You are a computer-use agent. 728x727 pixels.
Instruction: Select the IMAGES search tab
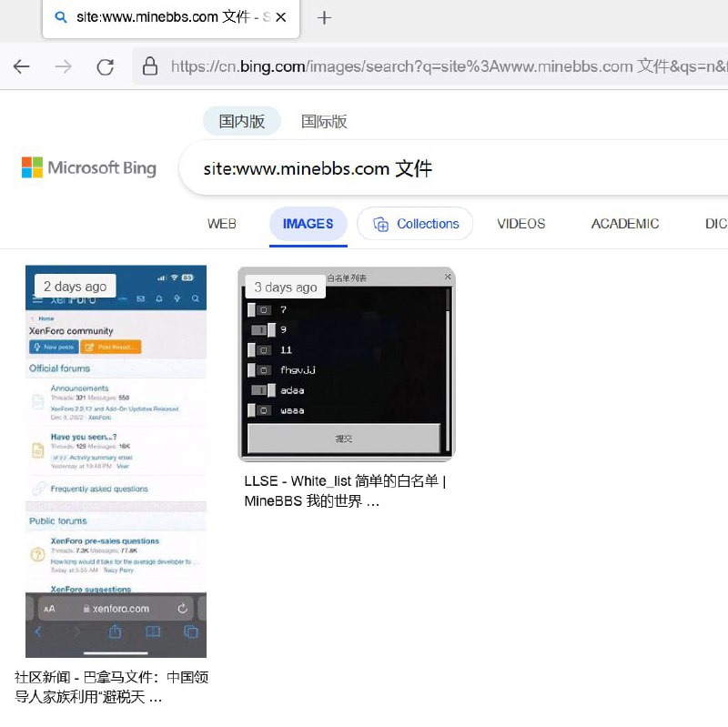click(308, 224)
